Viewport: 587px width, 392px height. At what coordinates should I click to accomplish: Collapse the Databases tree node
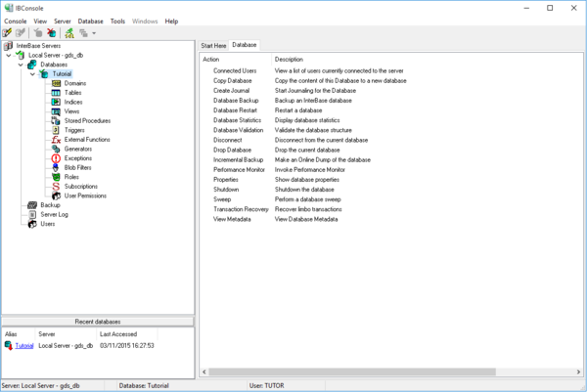click(x=21, y=65)
